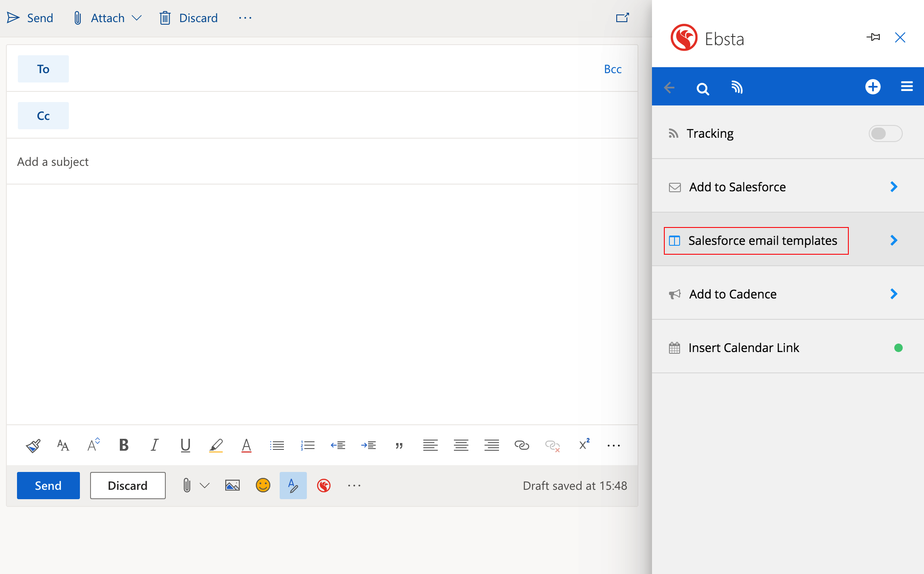Toggle bold text formatting
Viewport: 924px width, 574px height.
(124, 445)
